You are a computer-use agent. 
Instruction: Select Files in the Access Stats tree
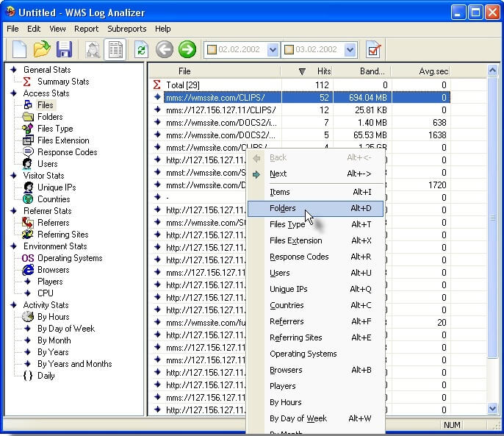[x=46, y=105]
